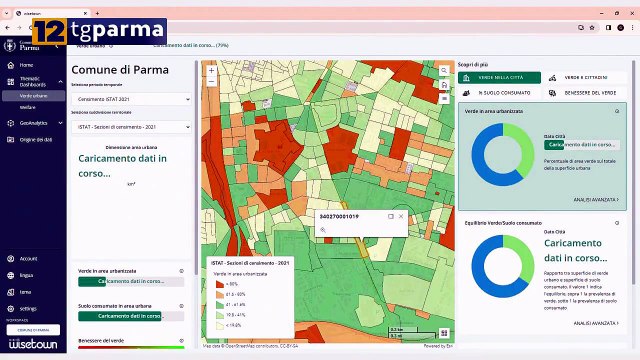Image resolution: width=640 pixels, height=360 pixels.
Task: Show info for Verde in area urbanizzata card
Action: (x=617, y=111)
